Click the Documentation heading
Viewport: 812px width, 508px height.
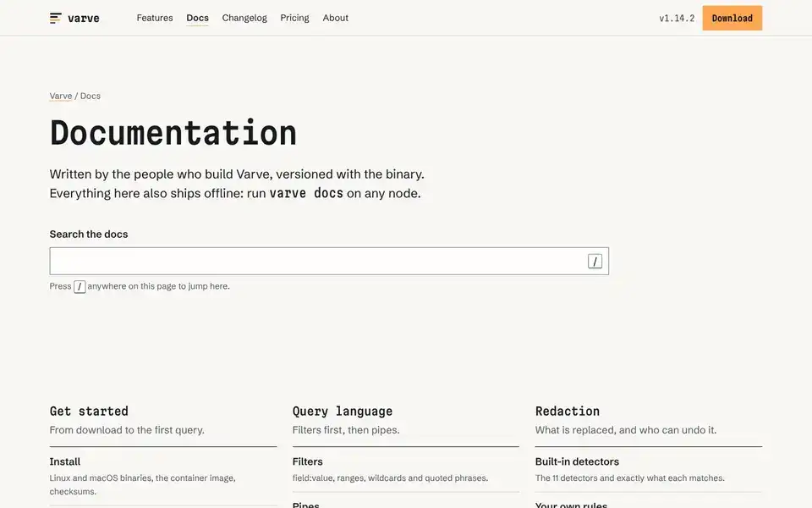(173, 133)
